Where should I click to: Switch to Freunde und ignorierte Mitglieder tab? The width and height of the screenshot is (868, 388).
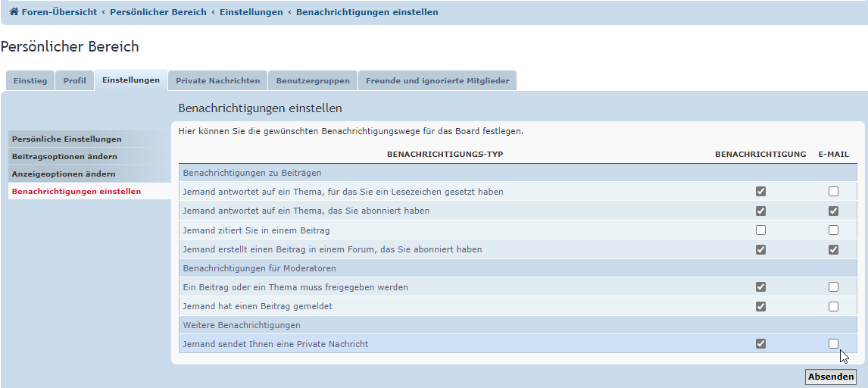pyautogui.click(x=437, y=80)
